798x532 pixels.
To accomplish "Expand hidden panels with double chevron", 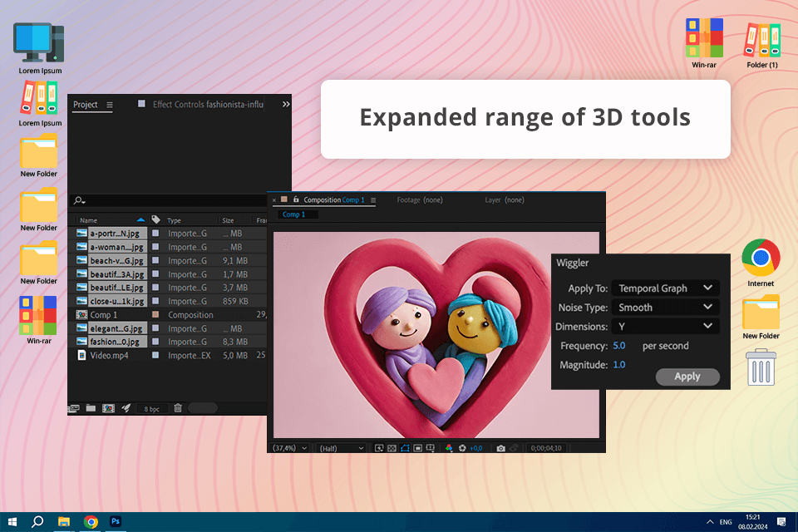I will 286,105.
